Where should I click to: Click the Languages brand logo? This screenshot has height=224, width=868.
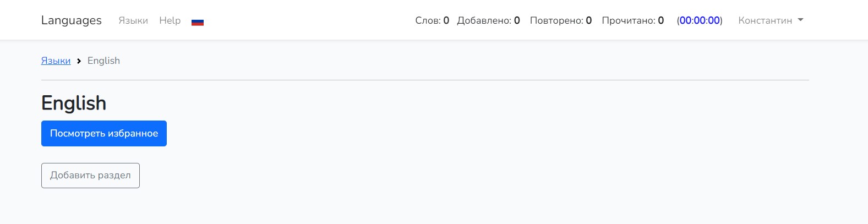[x=71, y=20]
